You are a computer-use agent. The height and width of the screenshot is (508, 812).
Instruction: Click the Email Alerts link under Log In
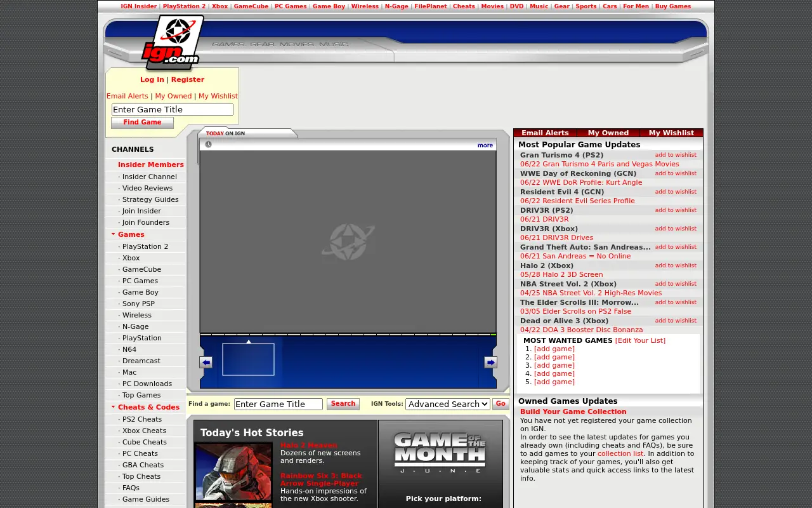point(128,96)
